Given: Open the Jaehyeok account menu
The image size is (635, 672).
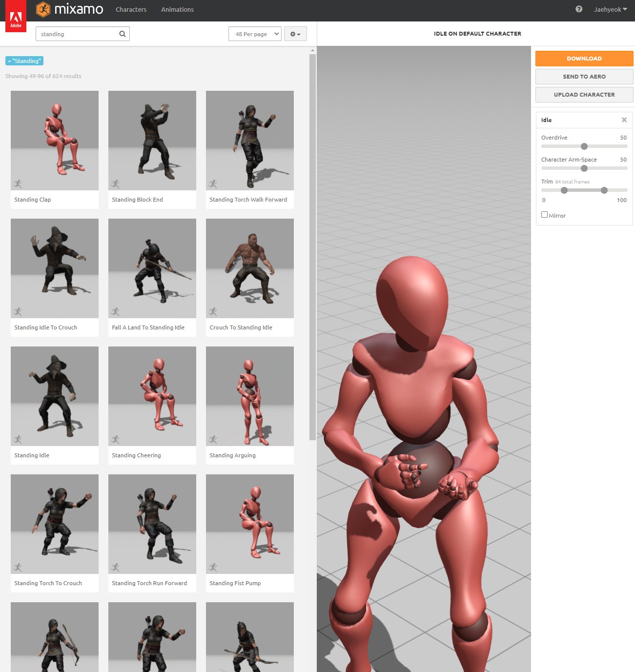Looking at the screenshot, I should [x=610, y=9].
